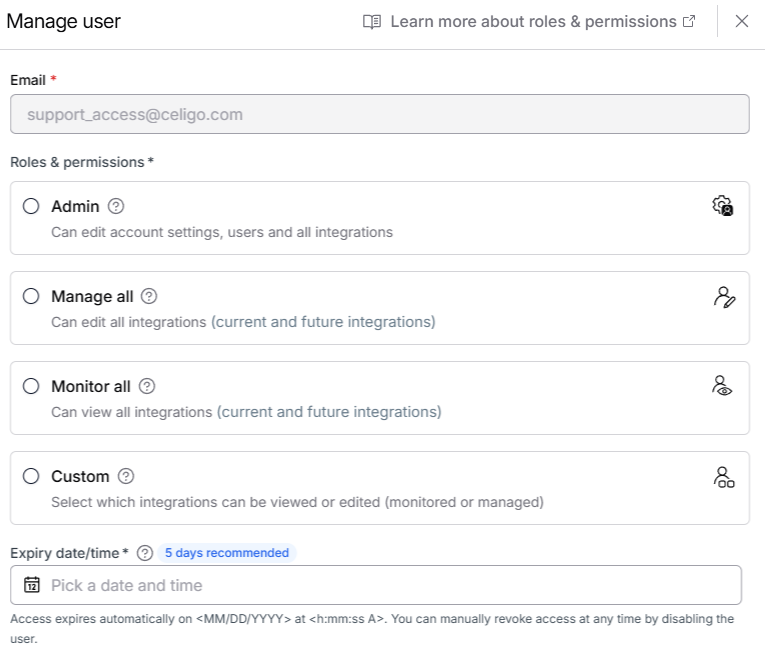Click the Pick a date and time field
The height and width of the screenshot is (666, 765).
390,585
